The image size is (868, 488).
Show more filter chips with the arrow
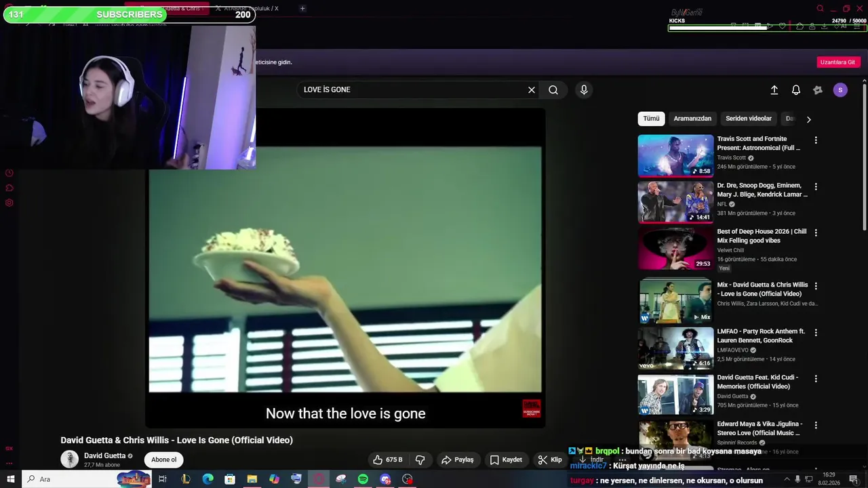808,119
